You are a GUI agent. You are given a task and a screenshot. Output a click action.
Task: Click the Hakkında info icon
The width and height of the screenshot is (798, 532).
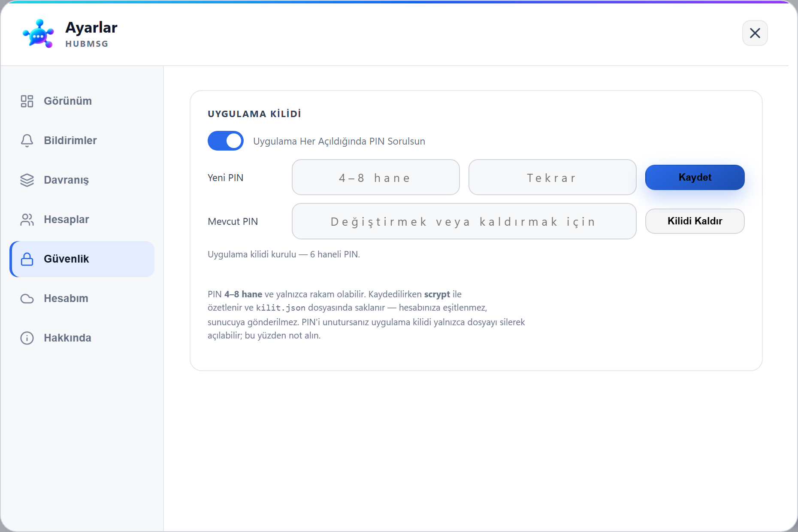point(27,338)
